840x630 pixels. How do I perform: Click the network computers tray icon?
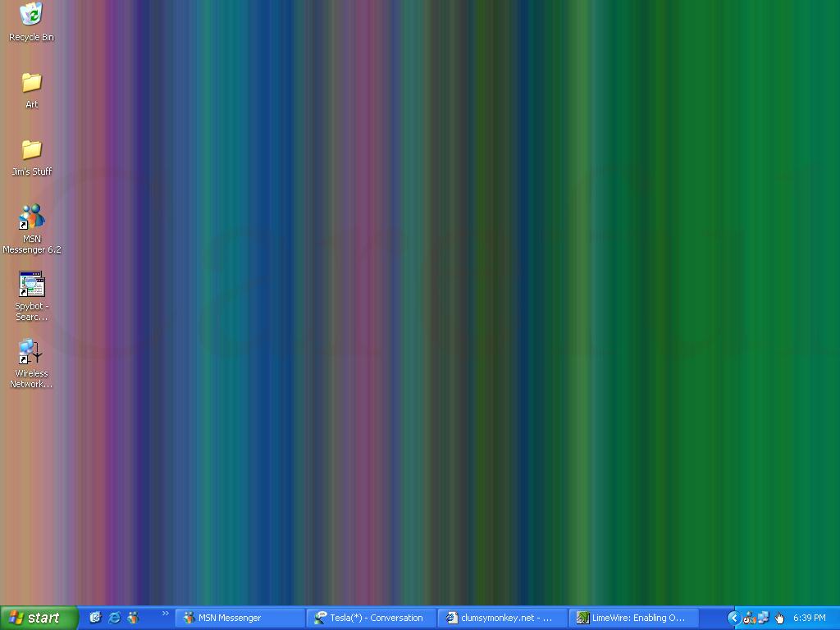tap(763, 618)
